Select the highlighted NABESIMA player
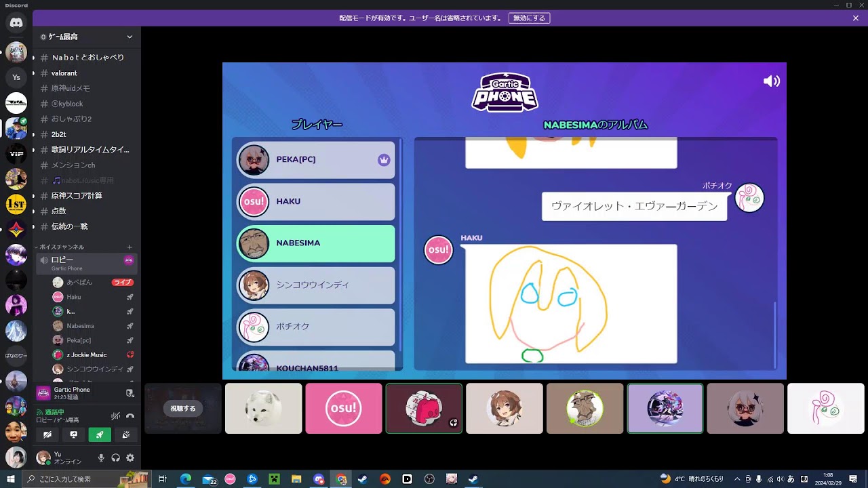This screenshot has width=868, height=488. [316, 243]
